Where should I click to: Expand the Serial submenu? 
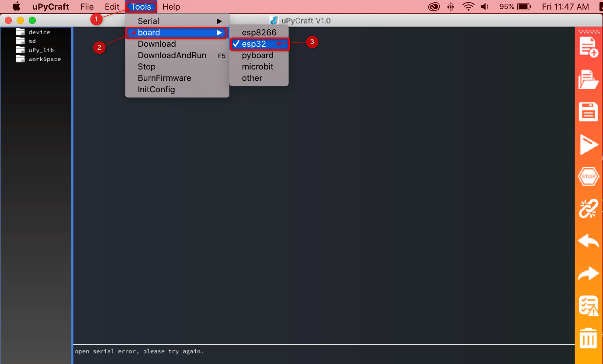[177, 21]
